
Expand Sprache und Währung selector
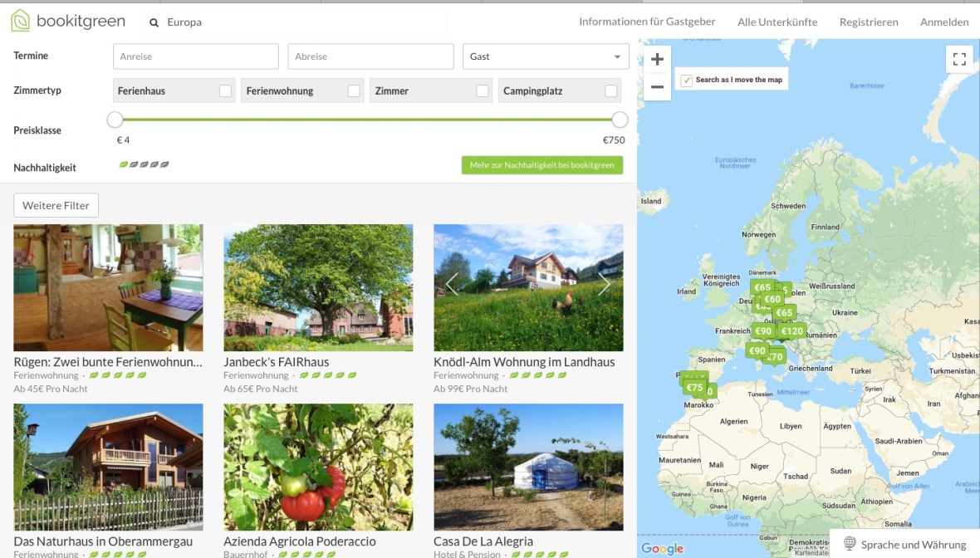[x=904, y=545]
